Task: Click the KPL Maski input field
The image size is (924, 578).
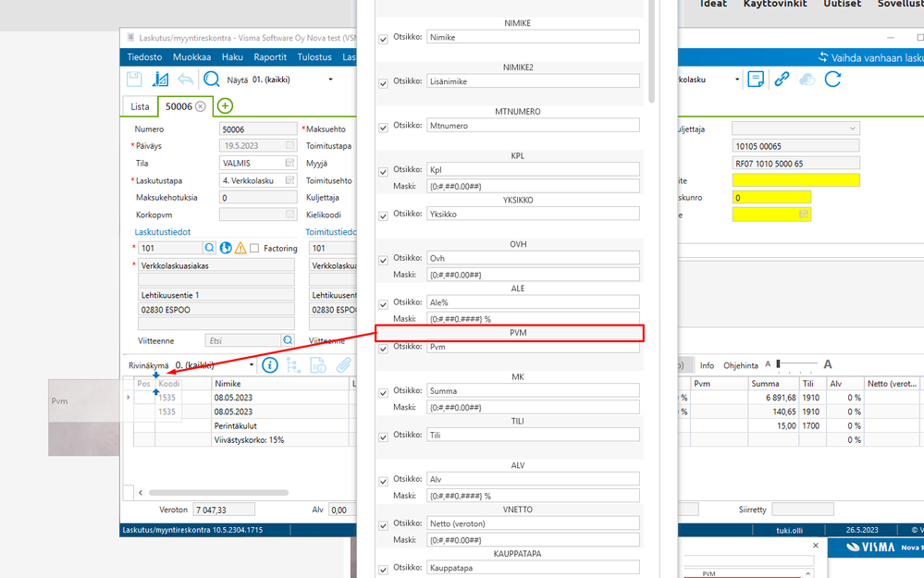Action: coord(533,186)
